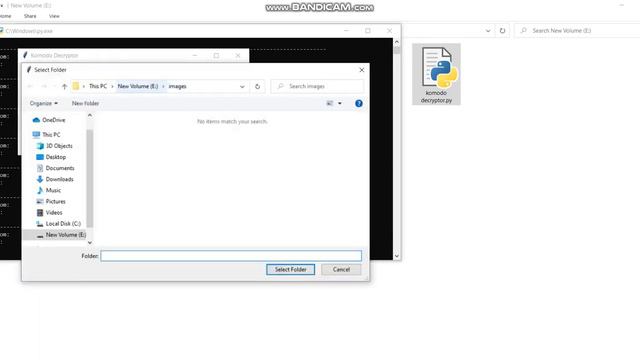Open the Home tab in Explorer ribbon
The height and width of the screenshot is (360, 640).
coord(6,16)
